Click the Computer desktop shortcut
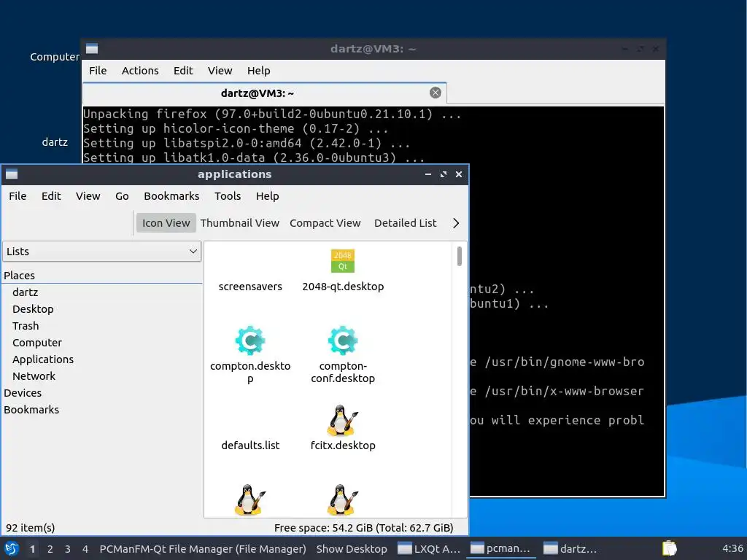The width and height of the screenshot is (747, 560). pos(54,57)
